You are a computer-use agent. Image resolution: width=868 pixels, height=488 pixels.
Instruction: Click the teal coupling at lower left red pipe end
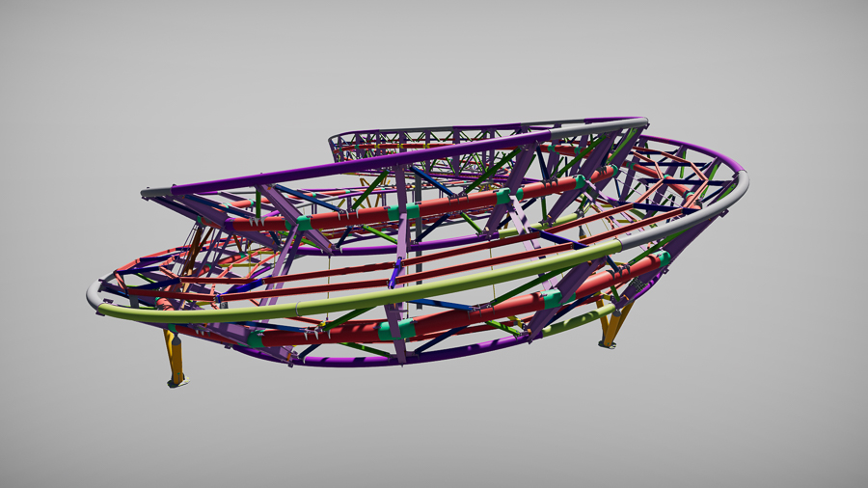point(255,339)
